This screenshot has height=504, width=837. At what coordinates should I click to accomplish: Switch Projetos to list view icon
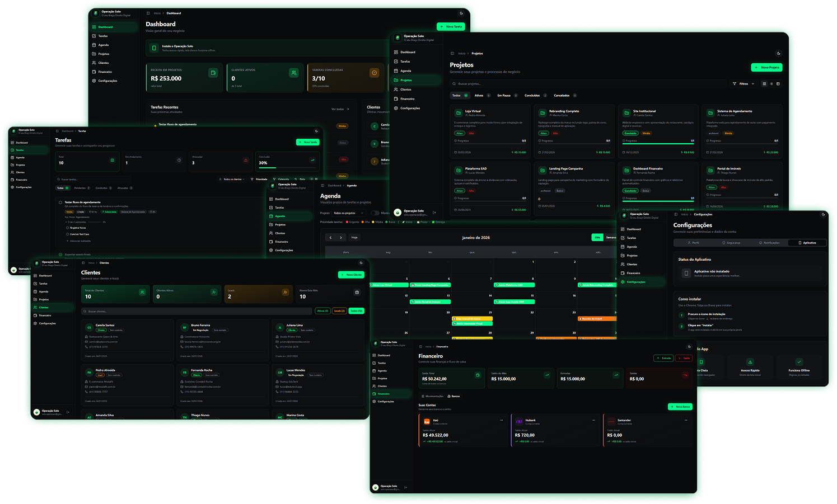pos(771,84)
